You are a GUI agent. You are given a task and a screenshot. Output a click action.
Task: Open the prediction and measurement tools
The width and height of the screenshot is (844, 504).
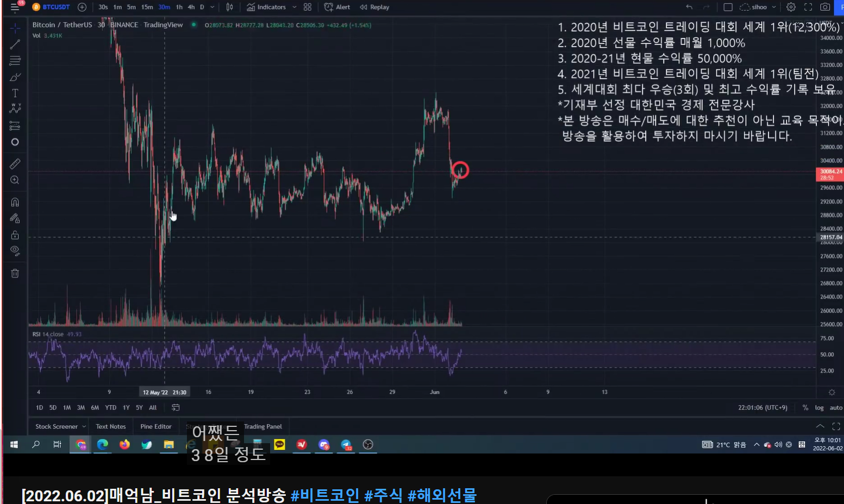[x=15, y=125]
